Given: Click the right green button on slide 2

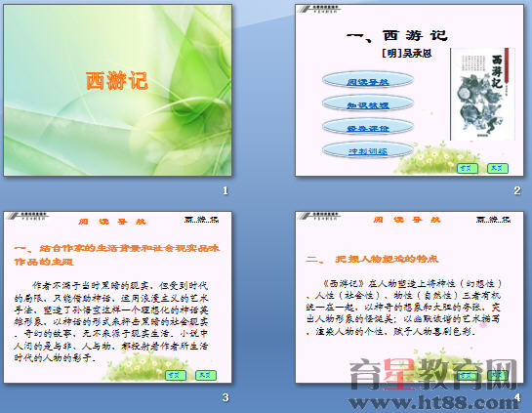Looking at the screenshot, I should click(x=498, y=168).
